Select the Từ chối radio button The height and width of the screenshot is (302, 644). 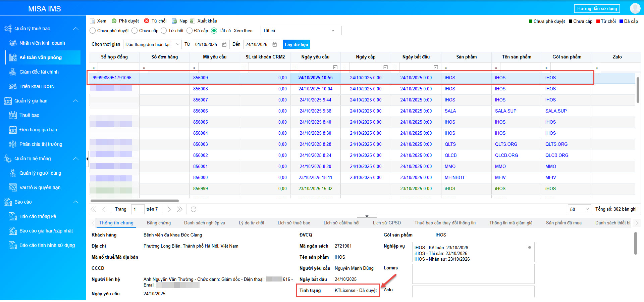164,31
